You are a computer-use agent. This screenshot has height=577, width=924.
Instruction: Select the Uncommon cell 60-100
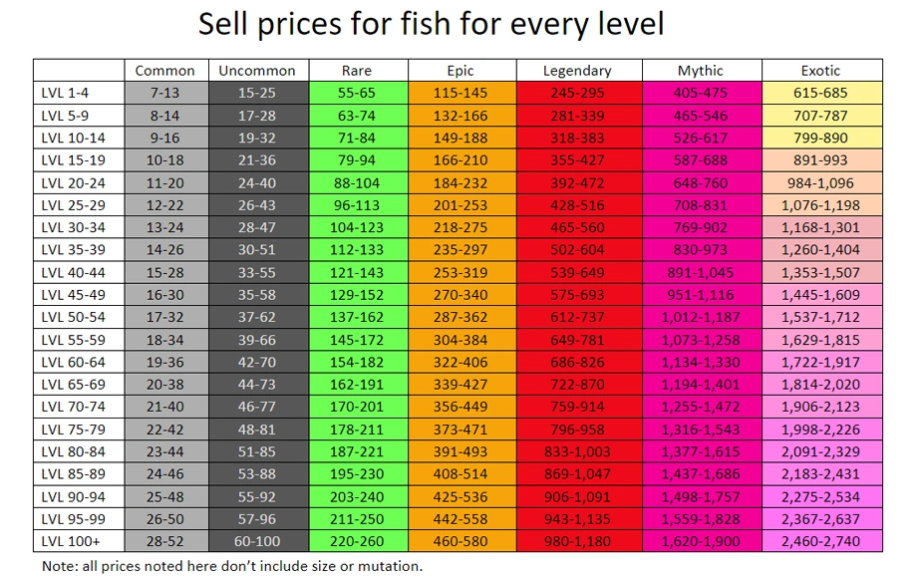tap(257, 540)
